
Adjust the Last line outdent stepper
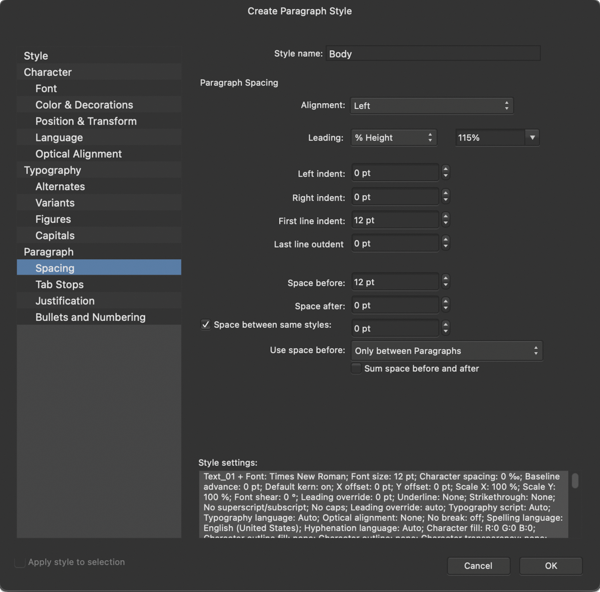tap(445, 243)
